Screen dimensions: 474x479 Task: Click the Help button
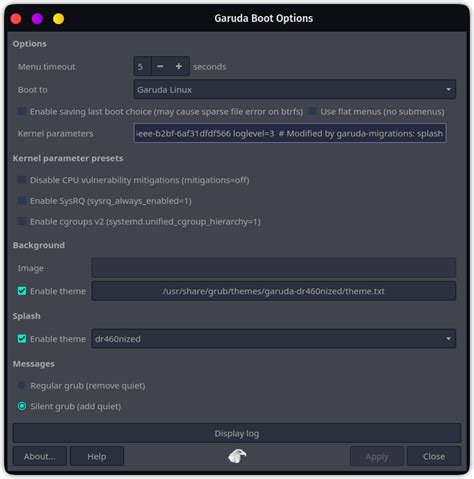[x=97, y=456]
